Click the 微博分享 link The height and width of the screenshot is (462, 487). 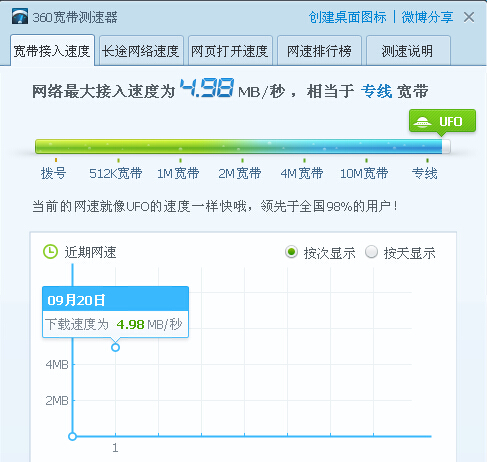point(427,17)
